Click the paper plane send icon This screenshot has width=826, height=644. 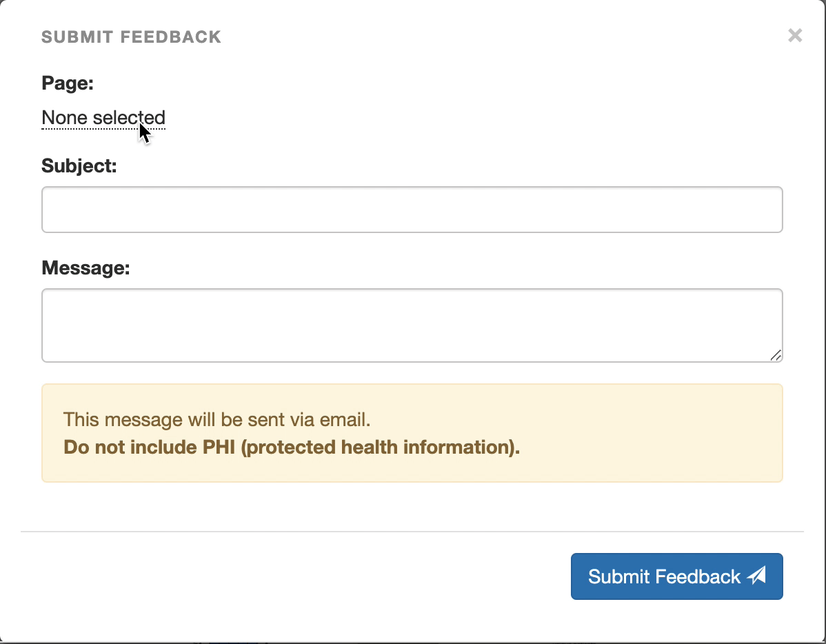coord(757,576)
